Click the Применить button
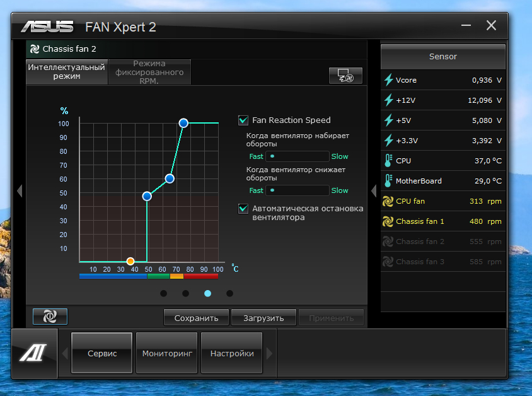 (331, 318)
